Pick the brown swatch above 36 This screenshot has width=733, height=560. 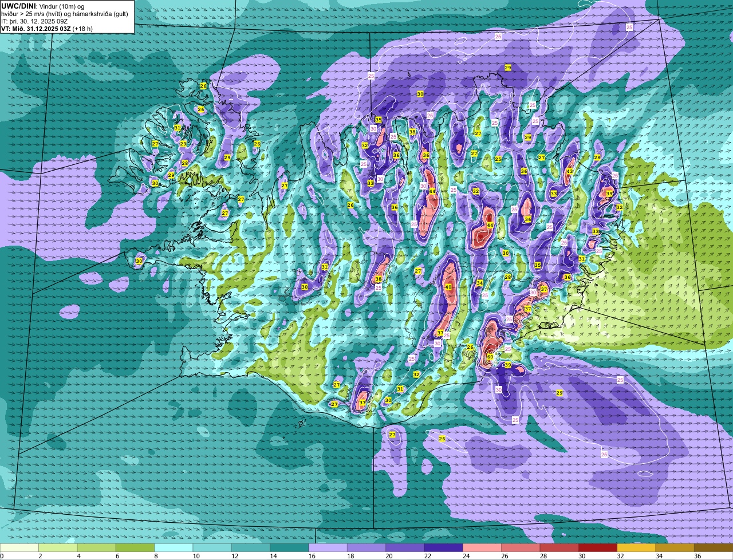[x=714, y=547]
